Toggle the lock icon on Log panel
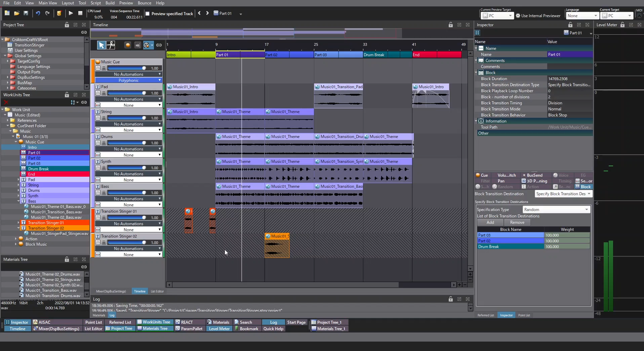The image size is (644, 351). [451, 299]
